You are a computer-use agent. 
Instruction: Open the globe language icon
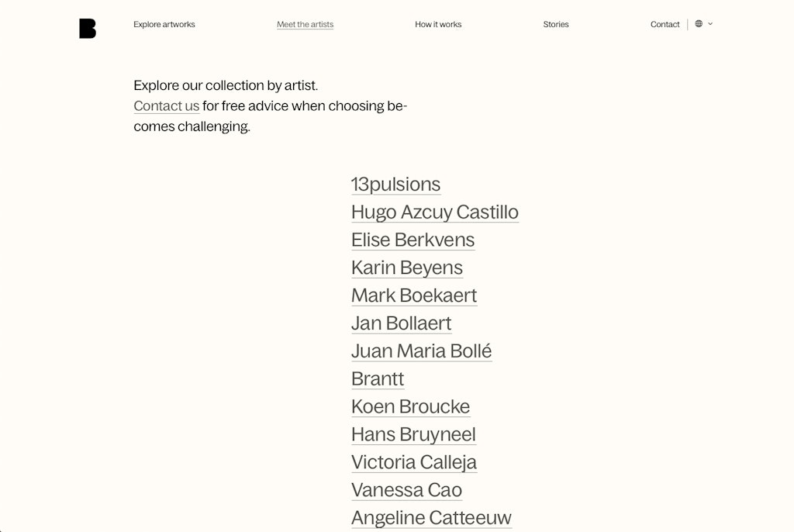(x=697, y=23)
